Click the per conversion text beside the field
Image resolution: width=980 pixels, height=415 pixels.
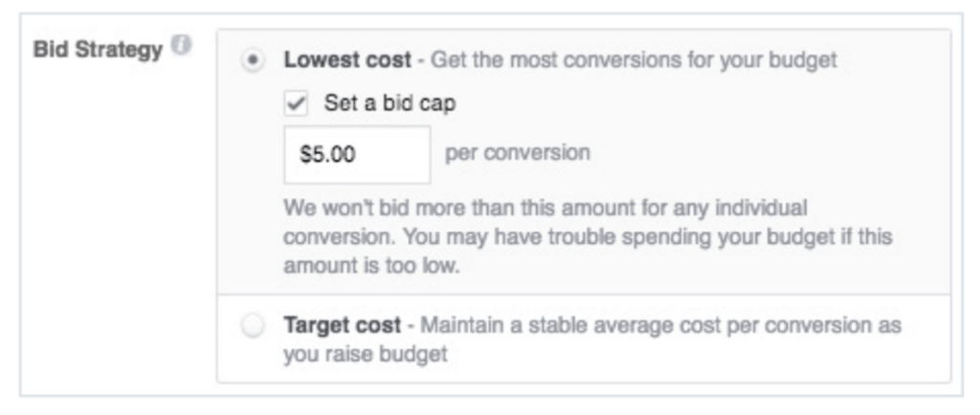(518, 153)
